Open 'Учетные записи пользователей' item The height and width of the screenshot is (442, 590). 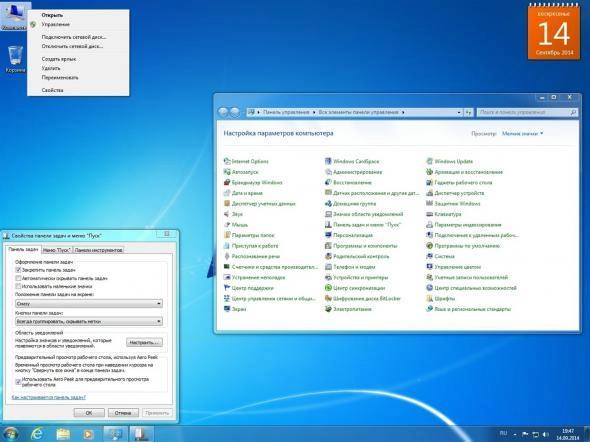(x=467, y=277)
